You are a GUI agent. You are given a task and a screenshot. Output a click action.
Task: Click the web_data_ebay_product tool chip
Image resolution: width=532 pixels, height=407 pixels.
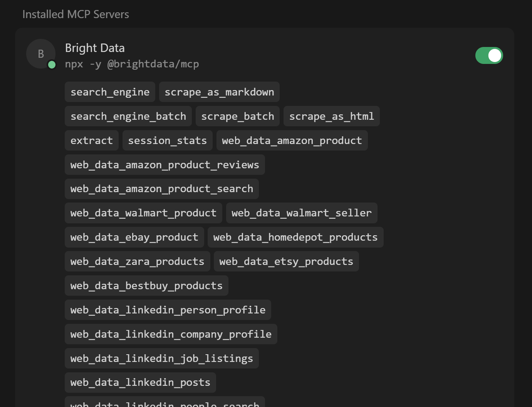click(134, 237)
